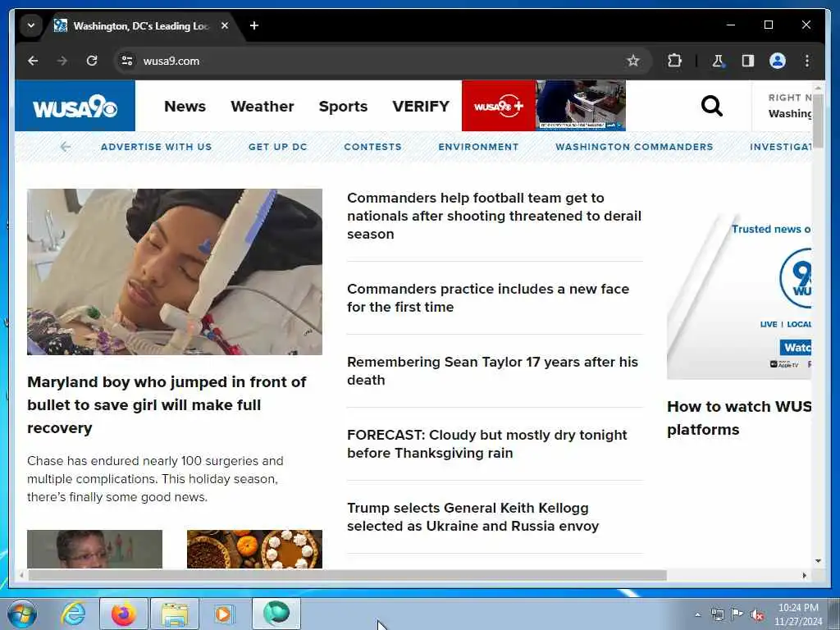Reload the wusa9.com page
Viewport: 840px width, 630px height.
92,61
